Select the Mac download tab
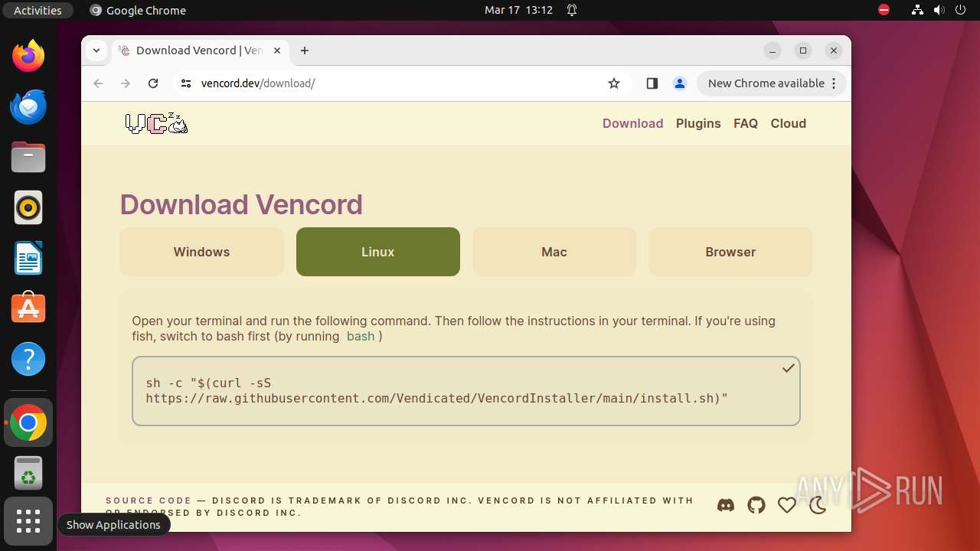Viewport: 980px width, 551px height. 554,252
